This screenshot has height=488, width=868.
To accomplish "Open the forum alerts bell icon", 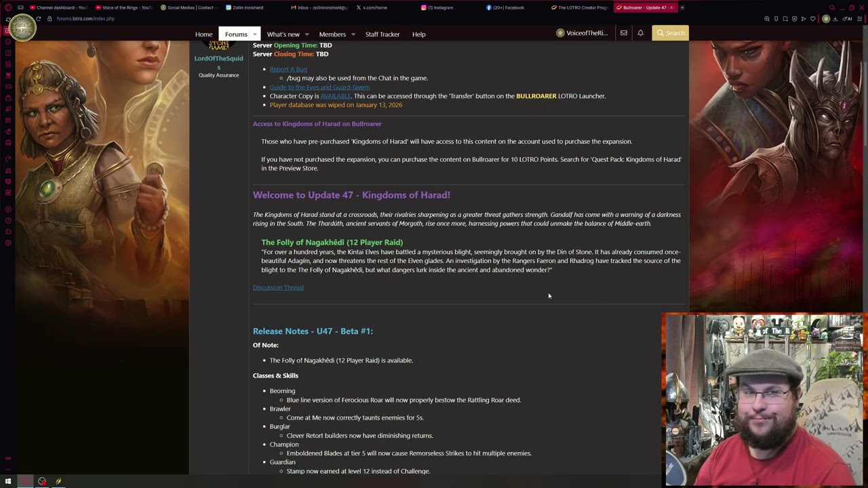I will tap(640, 33).
